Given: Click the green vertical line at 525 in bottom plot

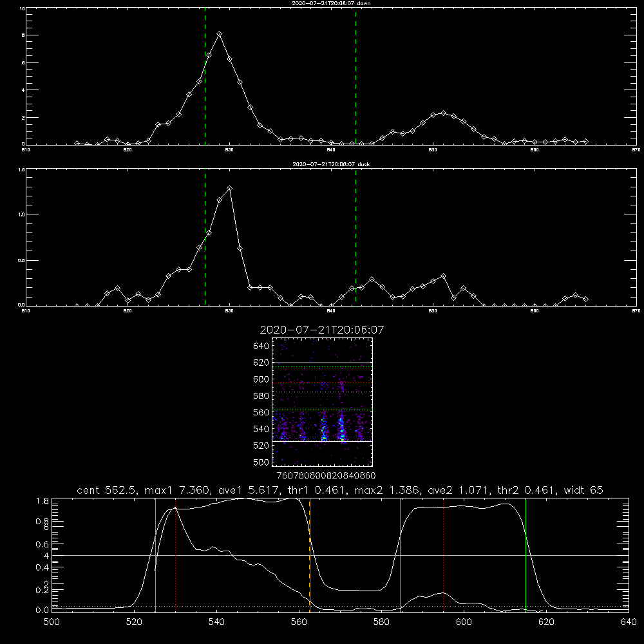Looking at the screenshot, I should coord(155,555).
